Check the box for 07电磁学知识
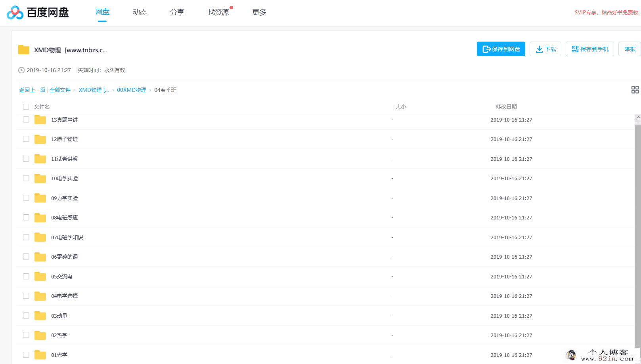 pos(26,237)
